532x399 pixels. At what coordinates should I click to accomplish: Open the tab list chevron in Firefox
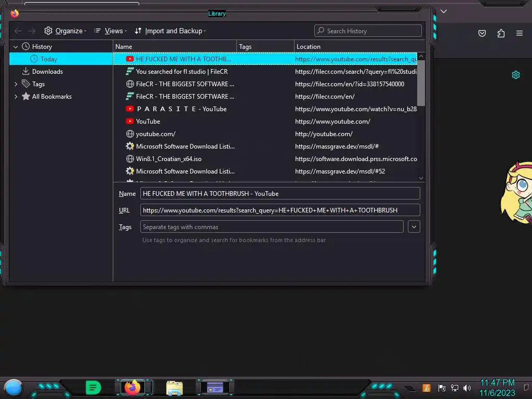tap(444, 11)
